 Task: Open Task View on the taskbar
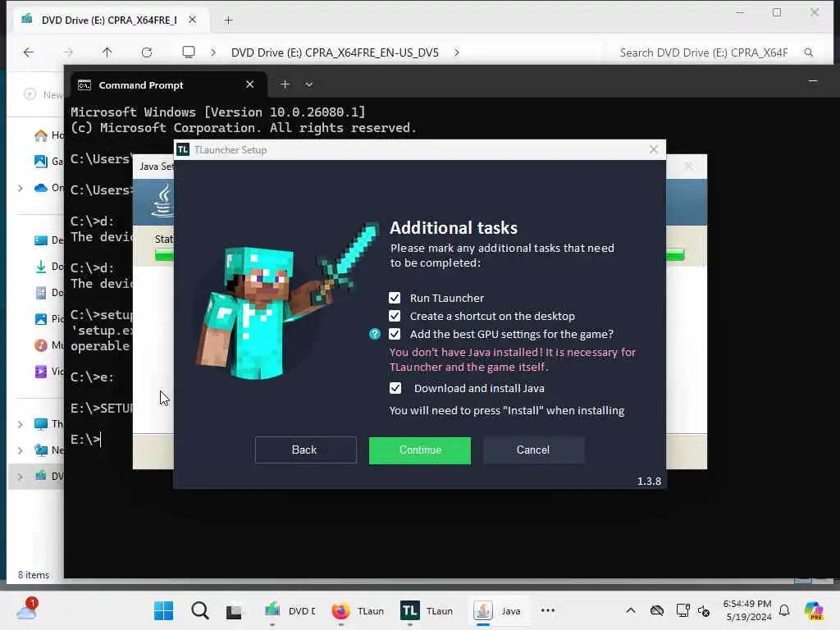click(x=234, y=610)
